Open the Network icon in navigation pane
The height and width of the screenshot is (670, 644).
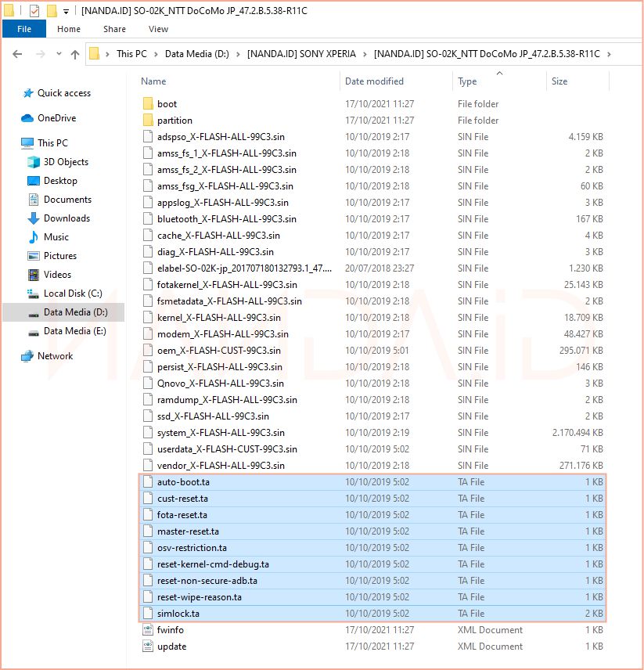click(x=27, y=356)
